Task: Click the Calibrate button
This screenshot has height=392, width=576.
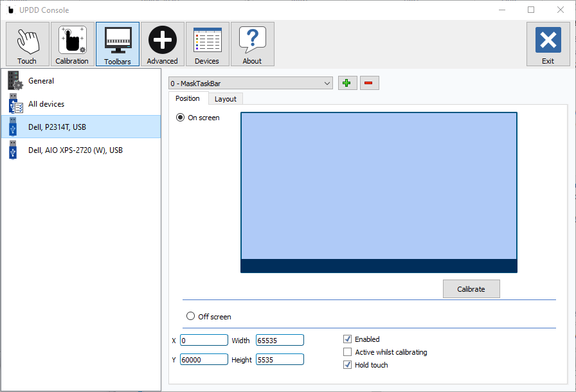Action: tap(471, 289)
